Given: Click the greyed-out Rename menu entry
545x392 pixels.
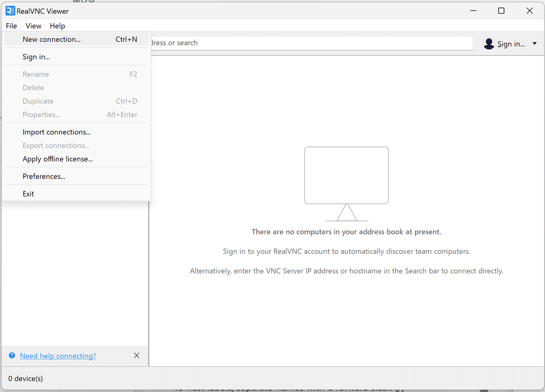Looking at the screenshot, I should point(76,74).
